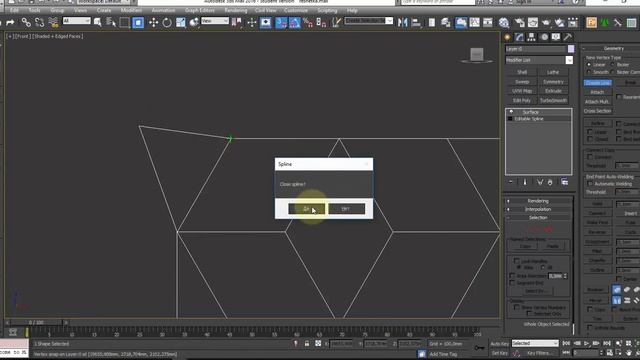
Task: Switch to Modify panel tab icon
Action: 519,37
